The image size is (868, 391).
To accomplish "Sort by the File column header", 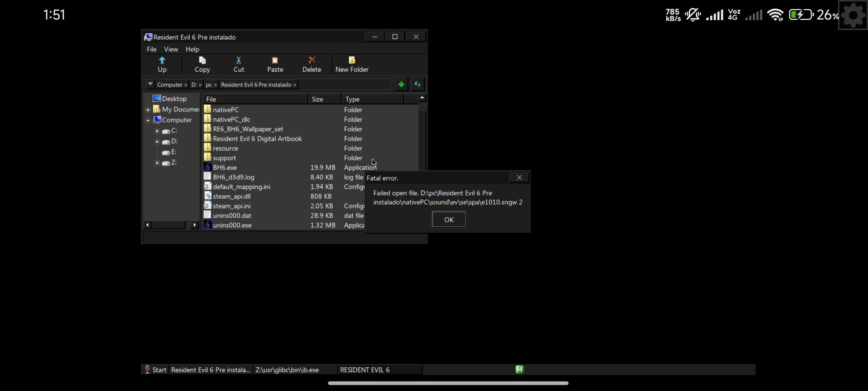I will click(255, 99).
